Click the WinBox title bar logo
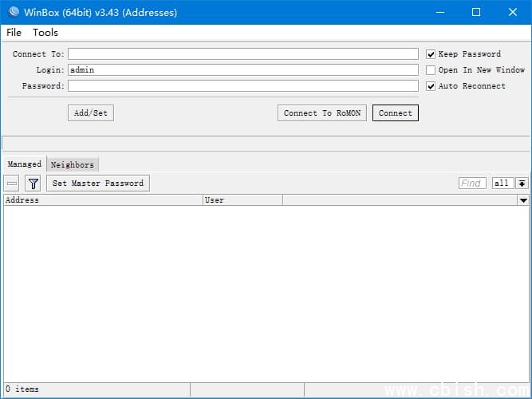This screenshot has height=399, width=532. (x=13, y=12)
